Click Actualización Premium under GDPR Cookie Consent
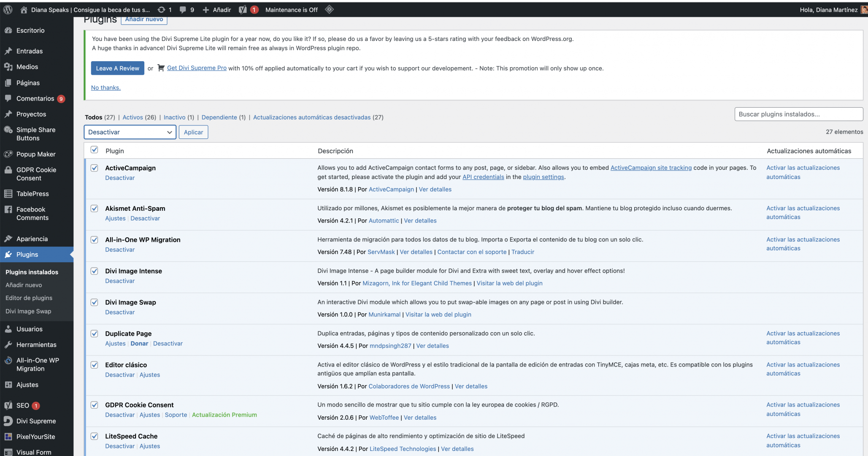This screenshot has height=456, width=868. tap(224, 415)
